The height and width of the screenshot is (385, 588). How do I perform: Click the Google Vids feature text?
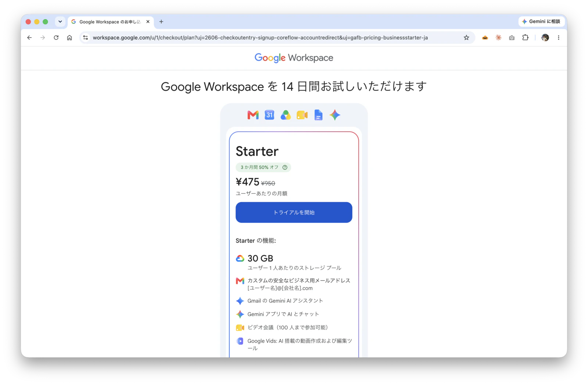[x=300, y=345]
